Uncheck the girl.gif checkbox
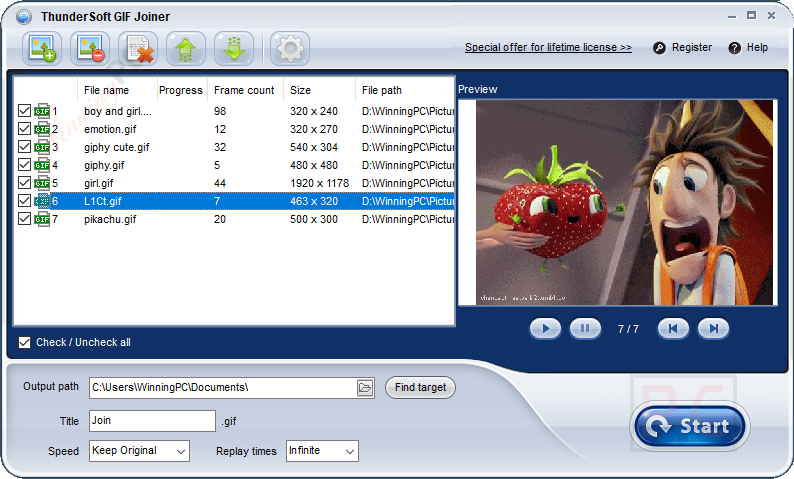794x479 pixels. coord(24,182)
